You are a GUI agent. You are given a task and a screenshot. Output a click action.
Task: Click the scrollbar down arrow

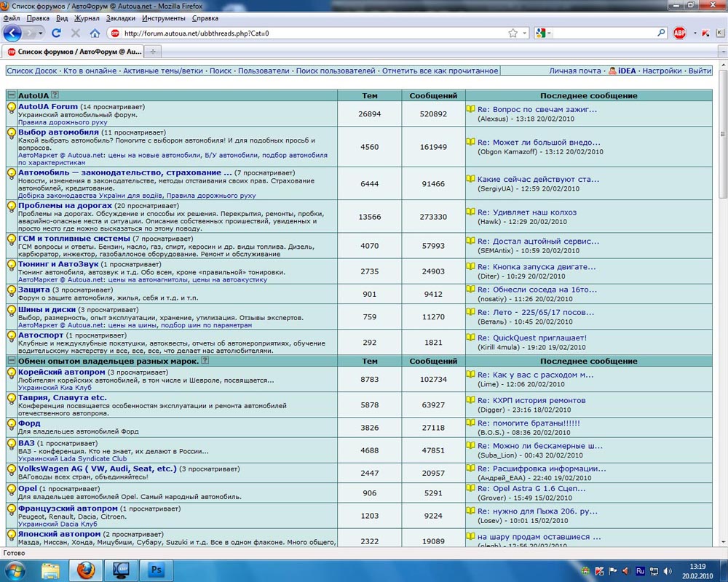[723, 541]
